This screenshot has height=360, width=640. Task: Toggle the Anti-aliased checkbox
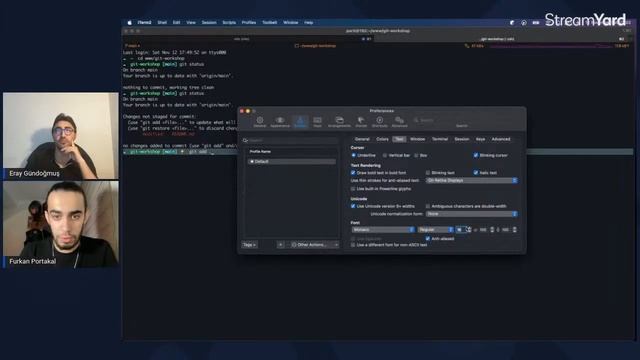[428, 239]
